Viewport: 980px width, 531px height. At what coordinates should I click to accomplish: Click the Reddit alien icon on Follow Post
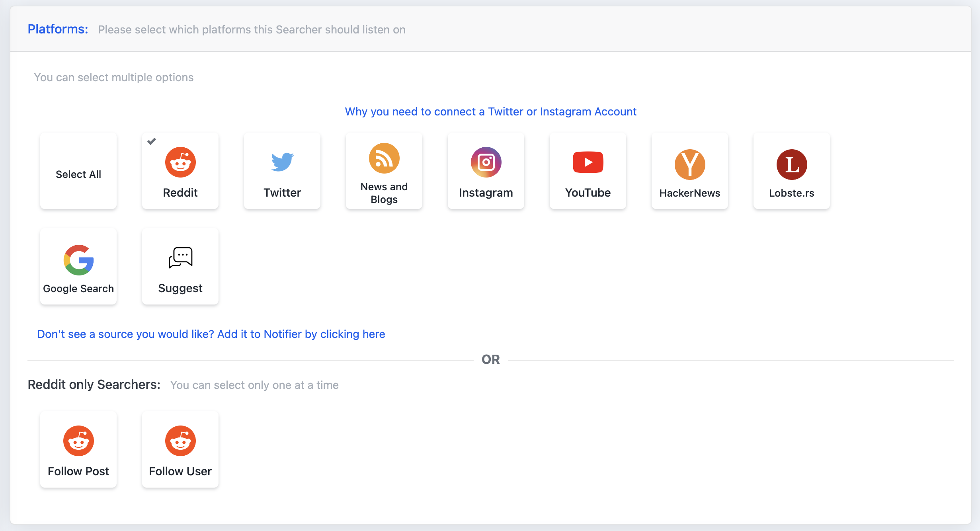click(x=78, y=441)
